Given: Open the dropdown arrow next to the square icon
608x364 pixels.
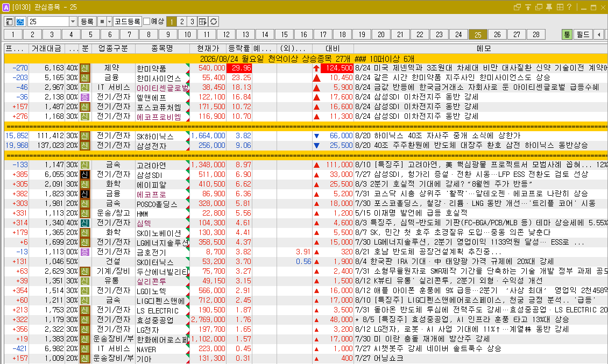Looking at the screenshot, I should click(109, 22).
